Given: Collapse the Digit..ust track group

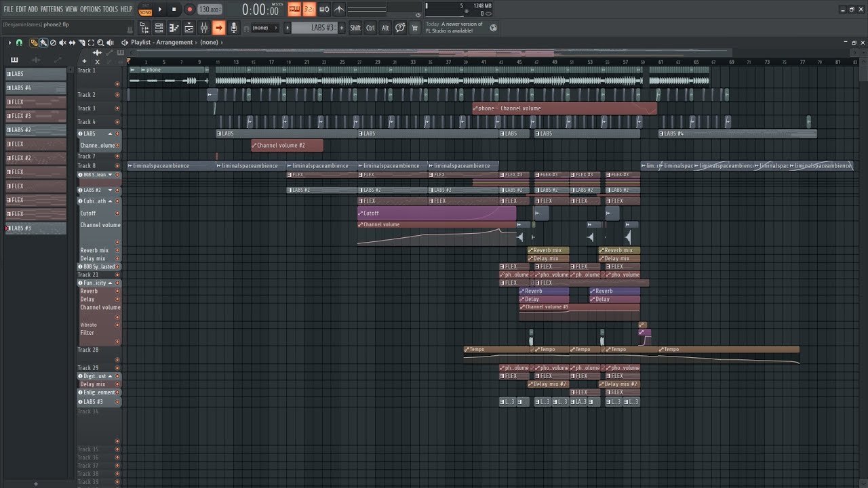Looking at the screenshot, I should 110,376.
